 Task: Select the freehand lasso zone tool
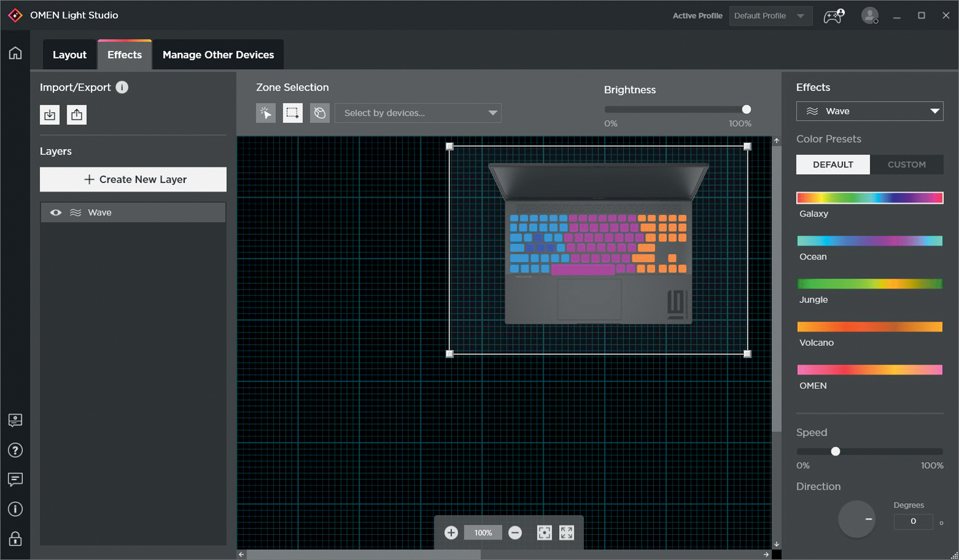tap(320, 113)
